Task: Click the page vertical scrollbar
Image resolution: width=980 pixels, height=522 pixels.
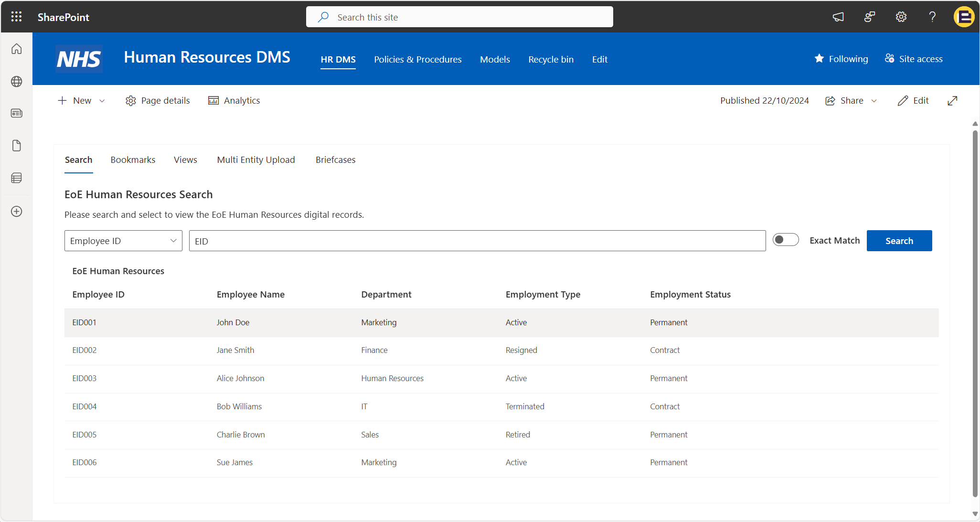Action: pos(975,310)
